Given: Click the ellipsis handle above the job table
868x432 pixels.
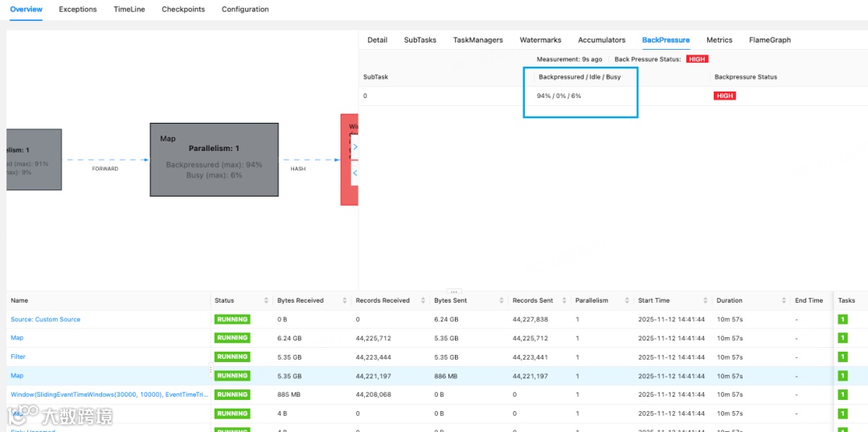Looking at the screenshot, I should pyautogui.click(x=453, y=291).
